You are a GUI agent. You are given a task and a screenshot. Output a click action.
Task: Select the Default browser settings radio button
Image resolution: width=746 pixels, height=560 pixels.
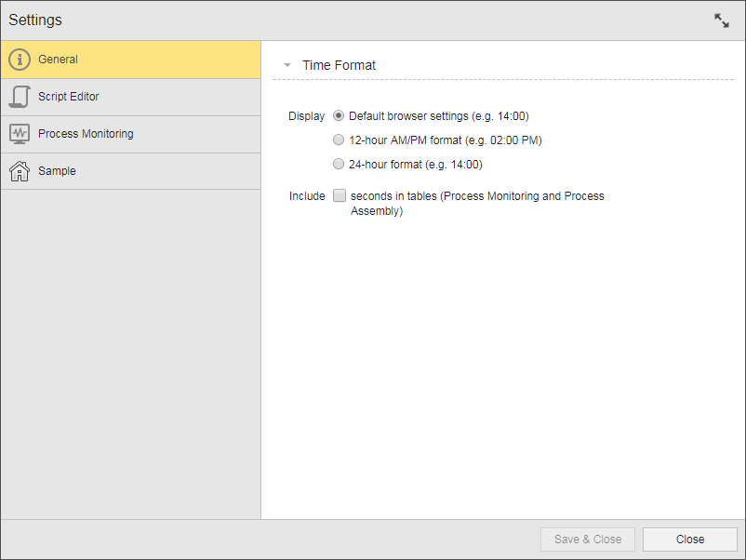[x=339, y=116]
